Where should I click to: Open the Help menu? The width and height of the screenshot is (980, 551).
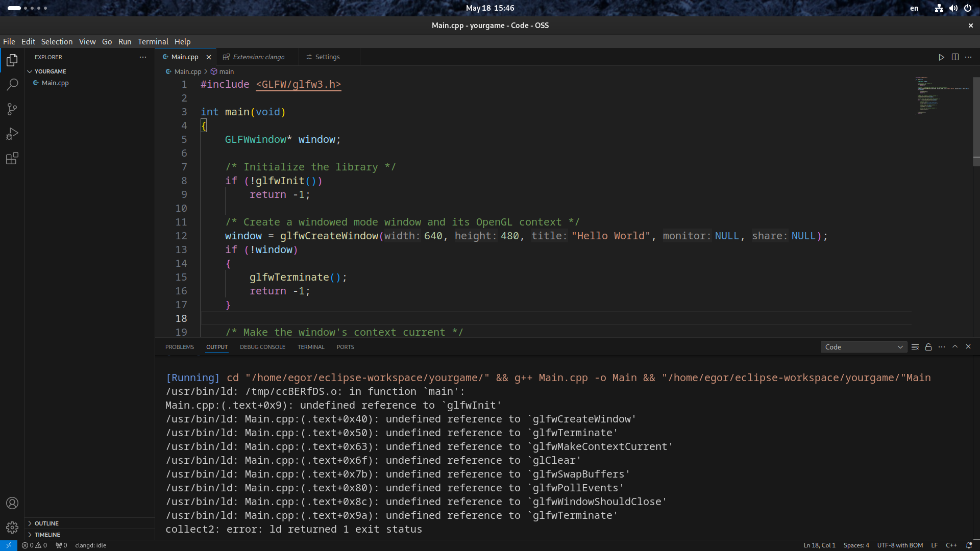point(182,42)
